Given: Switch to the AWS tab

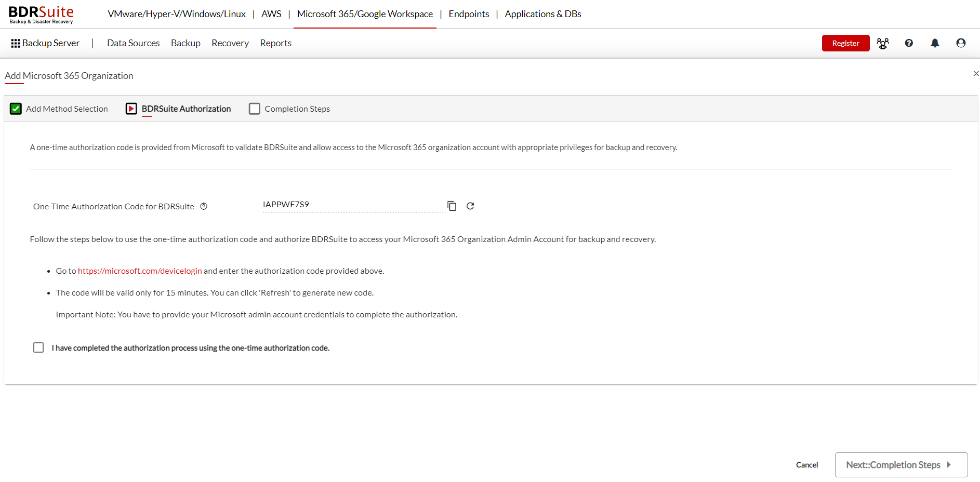Looking at the screenshot, I should (271, 14).
